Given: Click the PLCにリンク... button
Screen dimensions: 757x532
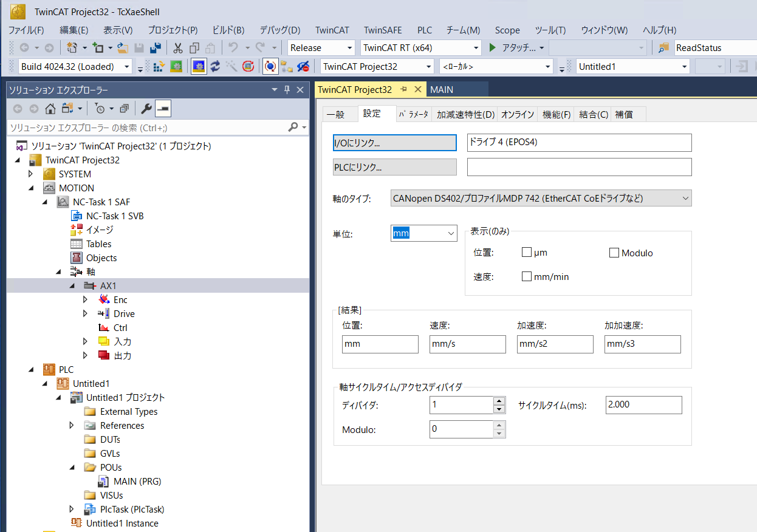Looking at the screenshot, I should tap(395, 167).
